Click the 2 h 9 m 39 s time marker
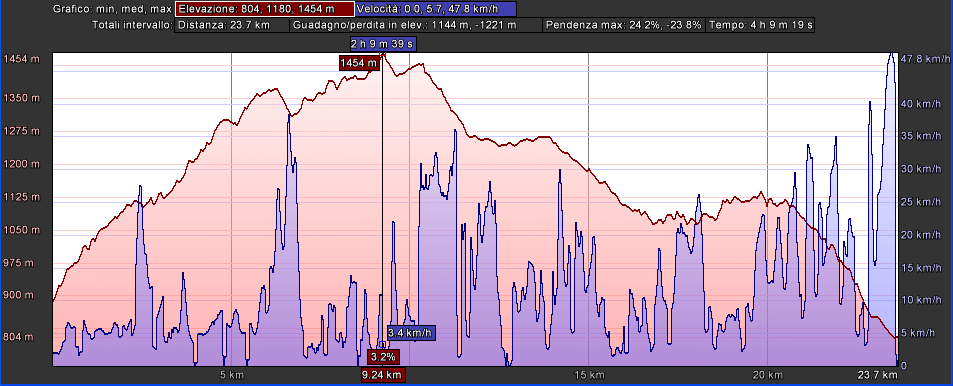The image size is (953, 386). 382,43
